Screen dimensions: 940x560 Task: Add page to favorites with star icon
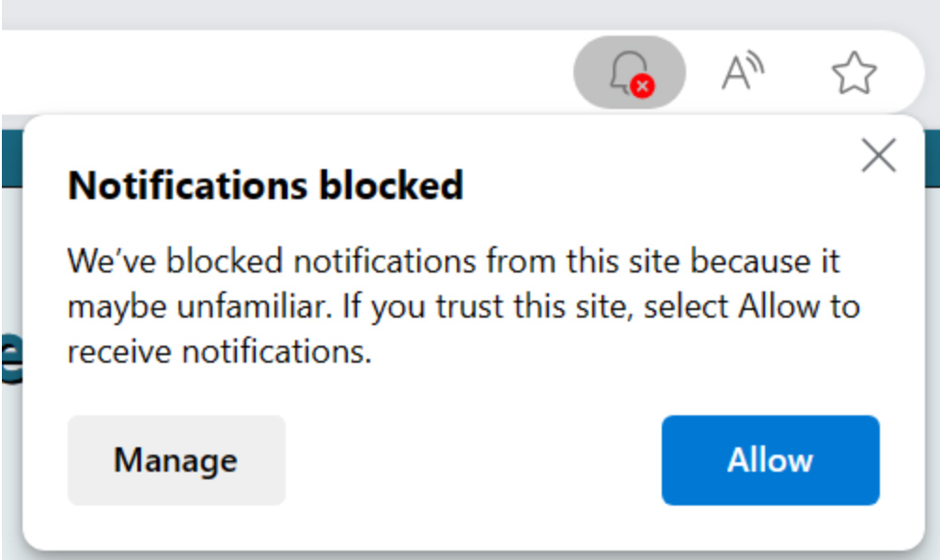854,72
